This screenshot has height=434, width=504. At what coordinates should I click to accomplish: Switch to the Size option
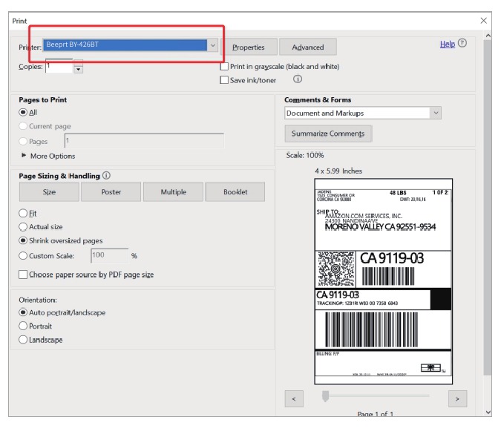coord(49,192)
